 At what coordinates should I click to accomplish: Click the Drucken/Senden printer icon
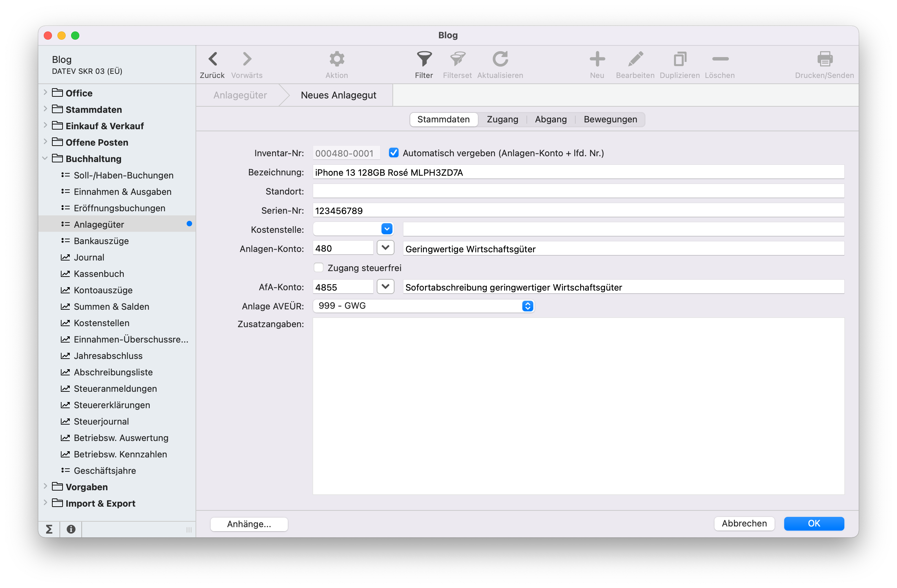825,59
